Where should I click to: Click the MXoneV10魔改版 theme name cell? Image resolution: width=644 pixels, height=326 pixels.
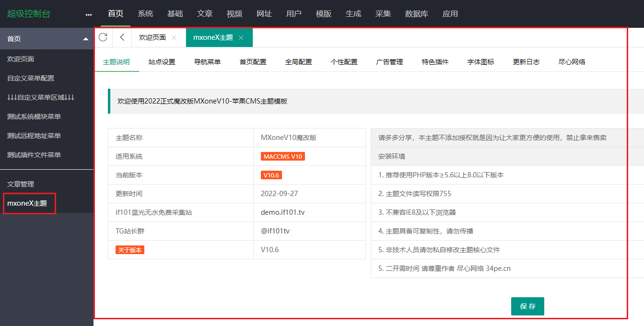[310, 138]
